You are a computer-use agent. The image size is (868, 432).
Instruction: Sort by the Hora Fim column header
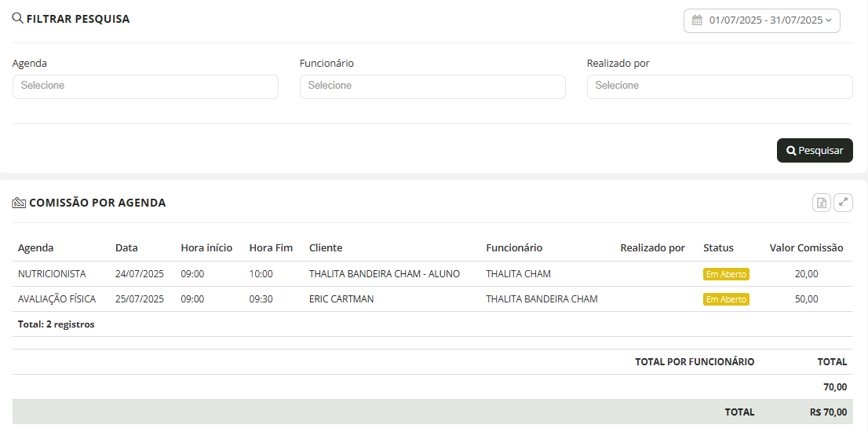pos(271,247)
